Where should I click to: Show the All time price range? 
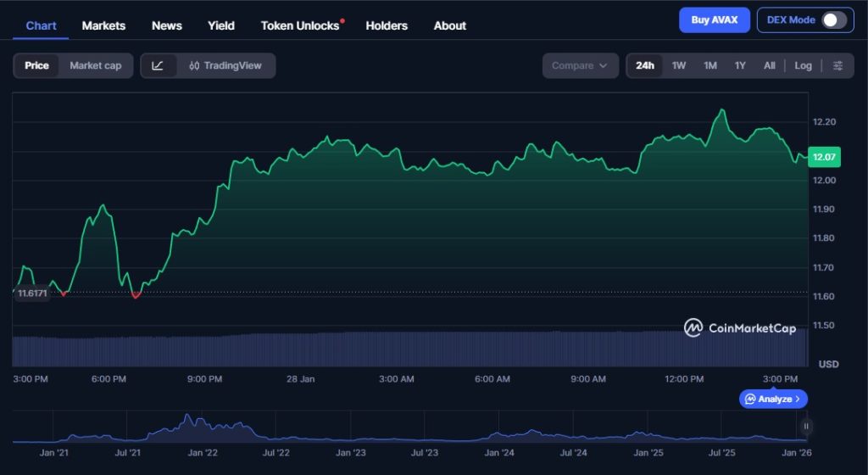point(769,65)
